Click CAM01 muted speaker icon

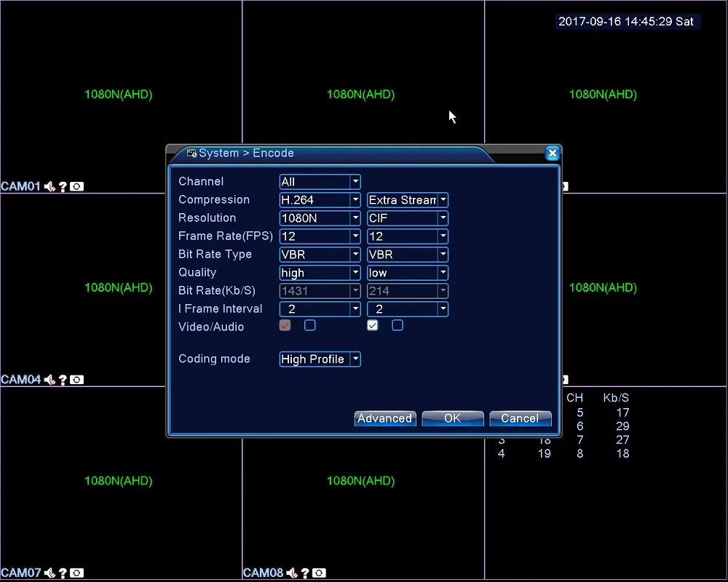[50, 186]
